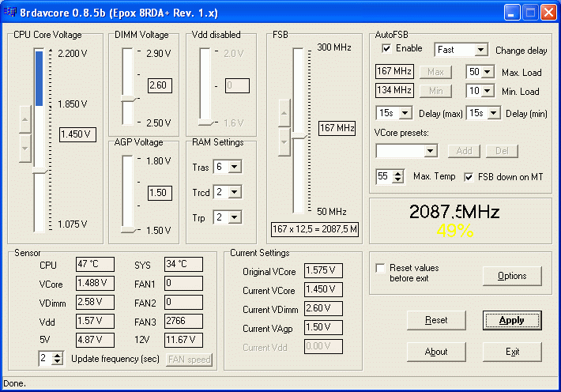Click the Apply button
Image resolution: width=561 pixels, height=392 pixels.
pos(512,320)
